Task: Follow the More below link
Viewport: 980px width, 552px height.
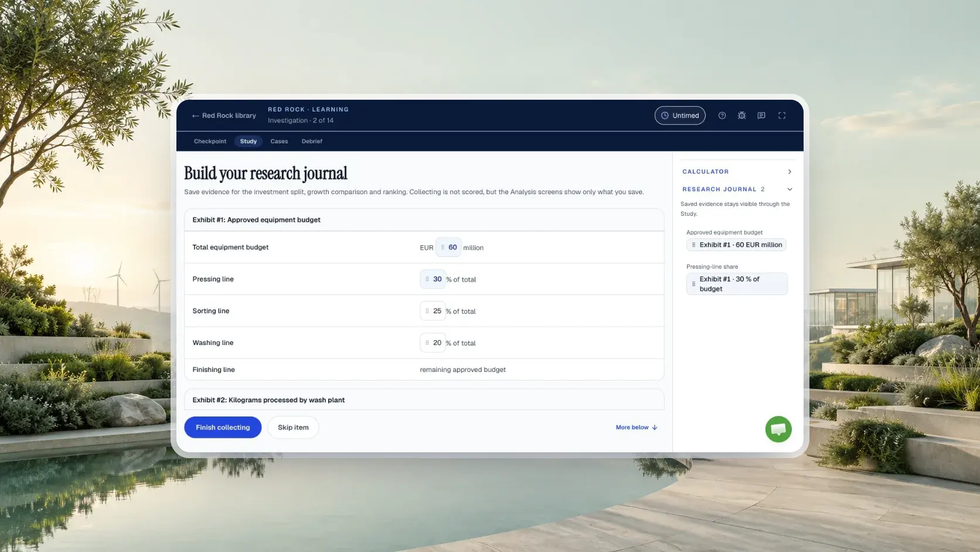Action: (x=637, y=428)
